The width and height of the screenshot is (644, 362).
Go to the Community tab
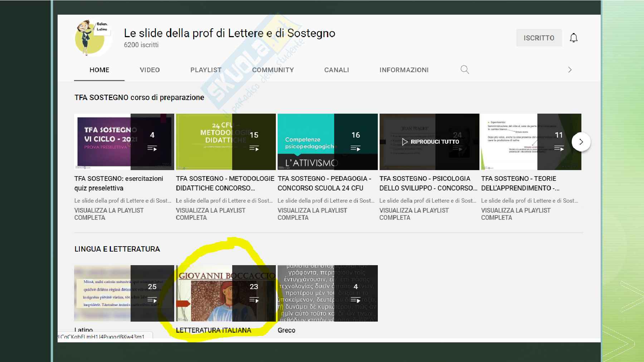pyautogui.click(x=273, y=70)
